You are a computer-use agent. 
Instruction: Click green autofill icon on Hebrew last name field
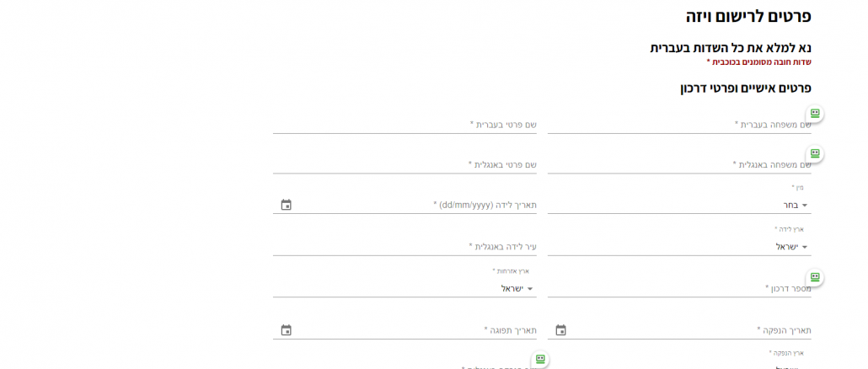[x=815, y=113]
